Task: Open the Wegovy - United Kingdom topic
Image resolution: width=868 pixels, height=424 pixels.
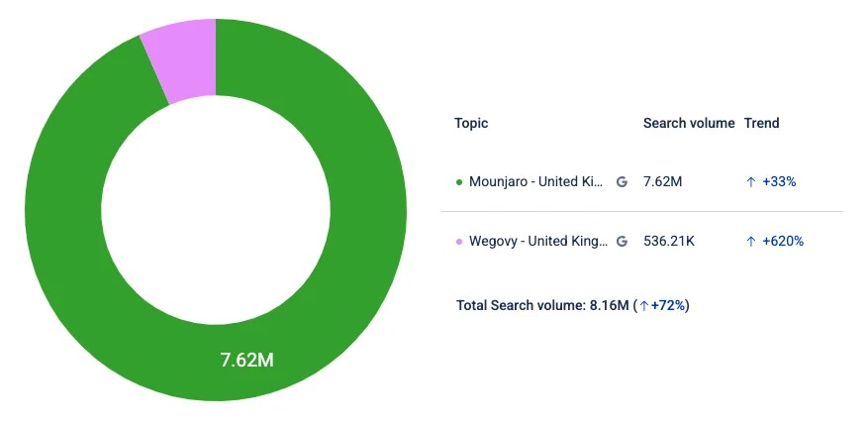Action: click(535, 241)
